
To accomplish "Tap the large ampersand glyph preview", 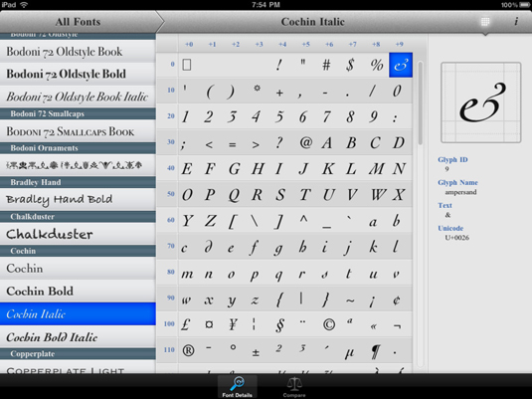I will pyautogui.click(x=480, y=102).
